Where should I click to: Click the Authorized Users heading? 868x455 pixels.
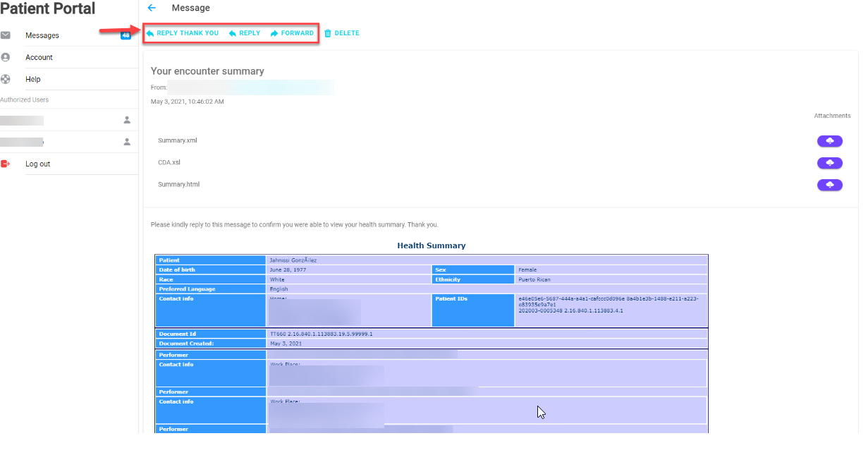click(25, 99)
